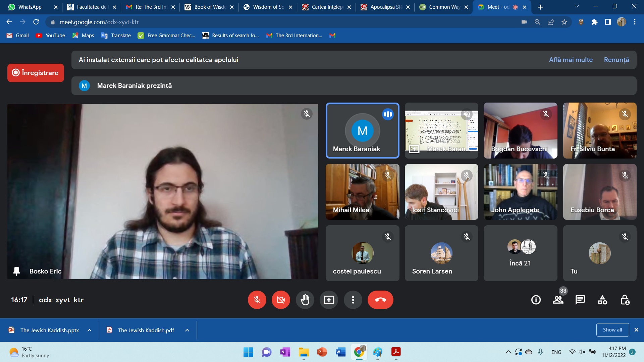Toggle the camera off button

(x=281, y=300)
